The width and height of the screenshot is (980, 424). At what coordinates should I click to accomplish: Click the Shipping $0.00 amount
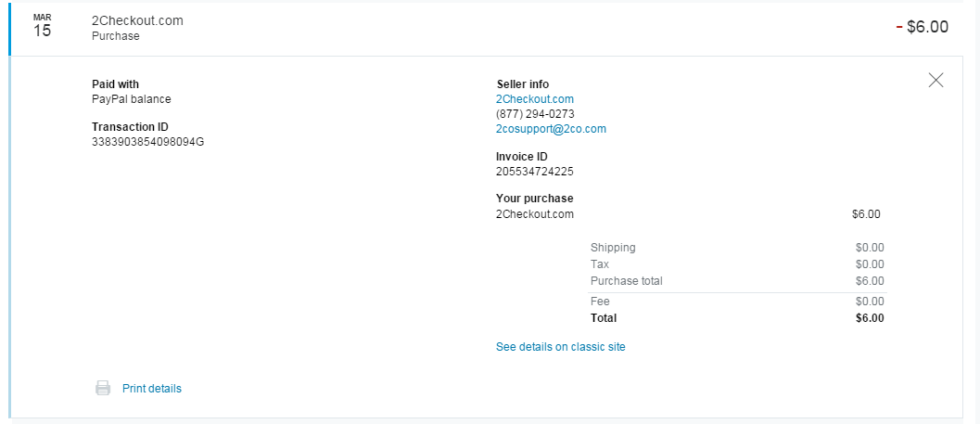click(x=870, y=248)
